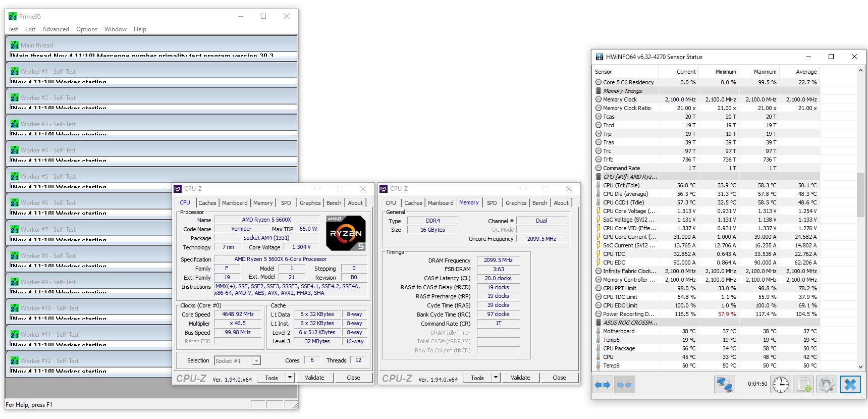Click the icon beside Memory Clock Ratio
Viewport: 868px width, 419px height.
coord(599,108)
